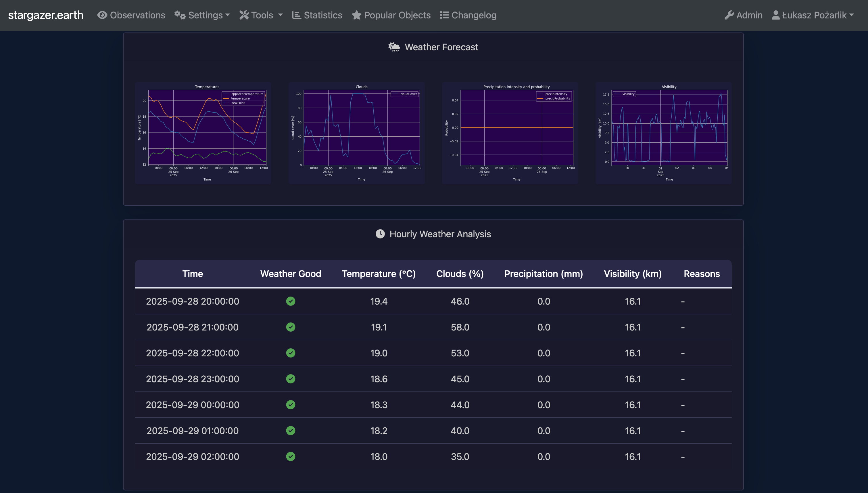The image size is (868, 493).
Task: Click the stargazer.earth brand link
Action: [x=46, y=15]
